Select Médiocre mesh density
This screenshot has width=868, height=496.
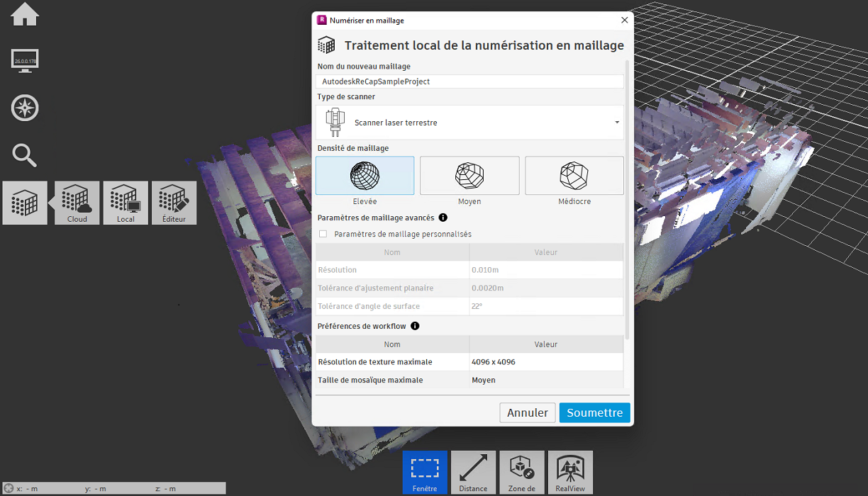pos(574,176)
